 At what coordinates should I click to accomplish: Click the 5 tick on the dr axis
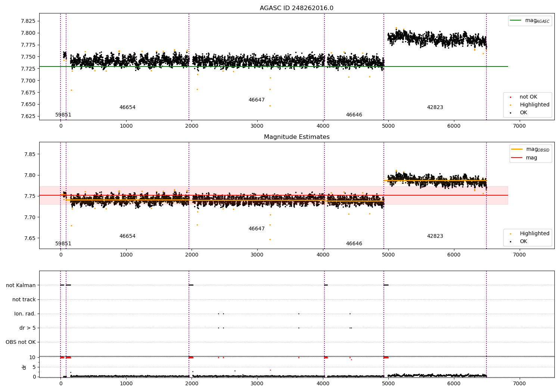tap(34, 367)
